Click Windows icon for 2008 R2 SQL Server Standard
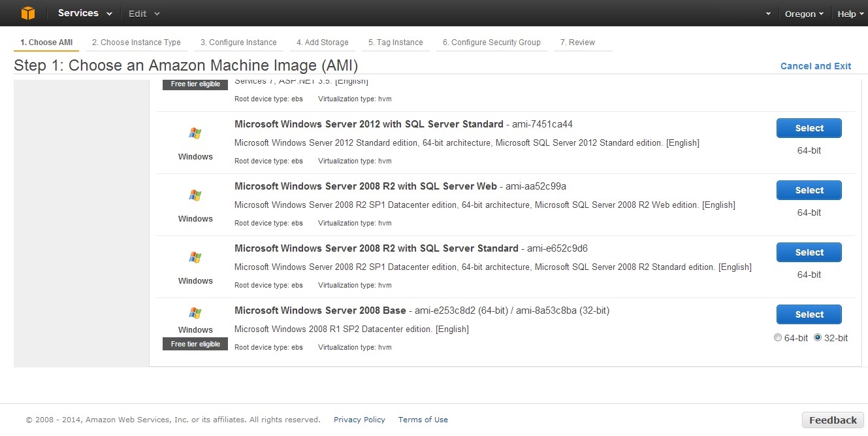Screen dimensions: 868x436 [x=195, y=258]
